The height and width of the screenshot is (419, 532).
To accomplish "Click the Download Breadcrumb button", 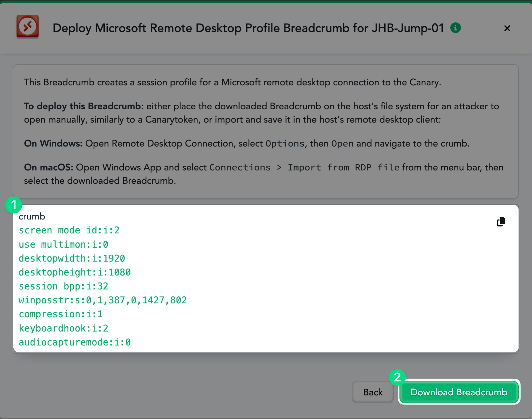I will [459, 392].
